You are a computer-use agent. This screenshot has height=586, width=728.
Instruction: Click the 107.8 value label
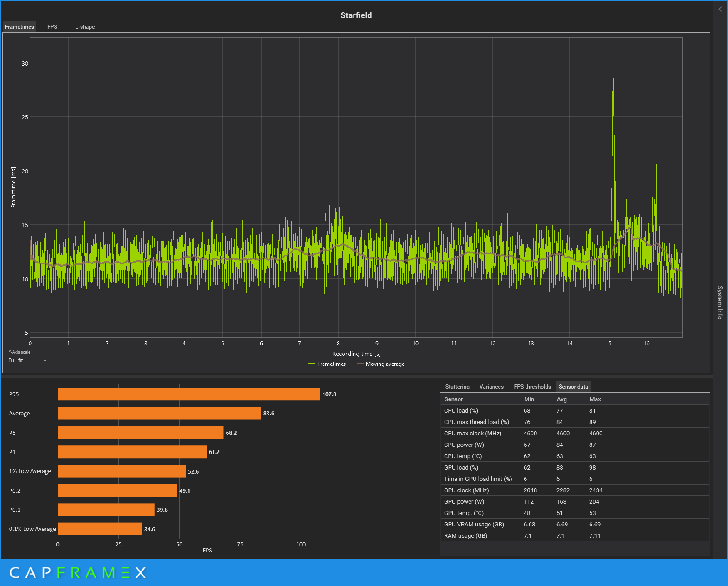[329, 394]
